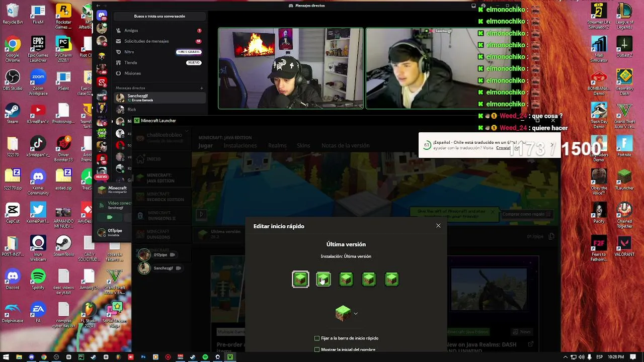Image resolution: width=644 pixels, height=362 pixels.
Task: Select 'Minecraft: Java Edition' in launcher sidebar
Action: (162, 178)
